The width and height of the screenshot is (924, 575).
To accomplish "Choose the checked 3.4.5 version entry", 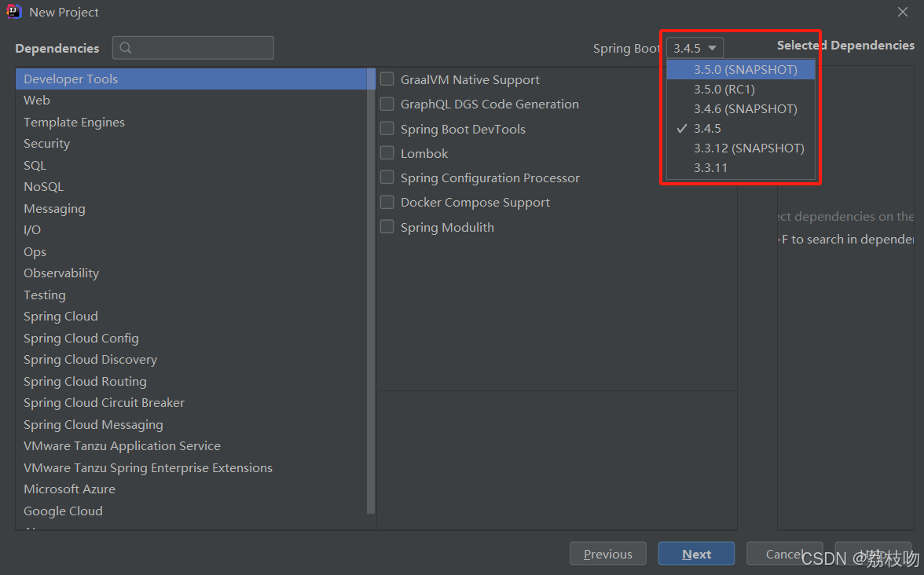I will 741,128.
